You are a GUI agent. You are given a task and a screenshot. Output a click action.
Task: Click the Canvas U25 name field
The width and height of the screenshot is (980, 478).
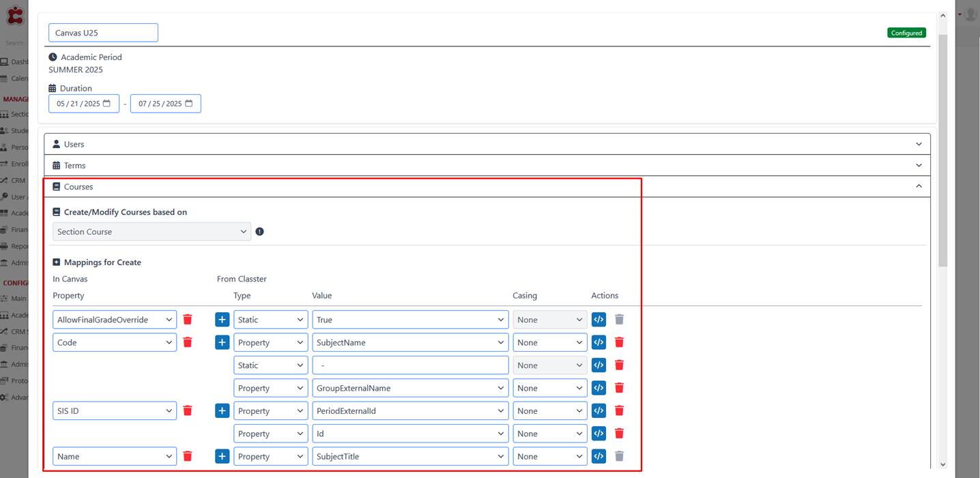[x=103, y=33]
